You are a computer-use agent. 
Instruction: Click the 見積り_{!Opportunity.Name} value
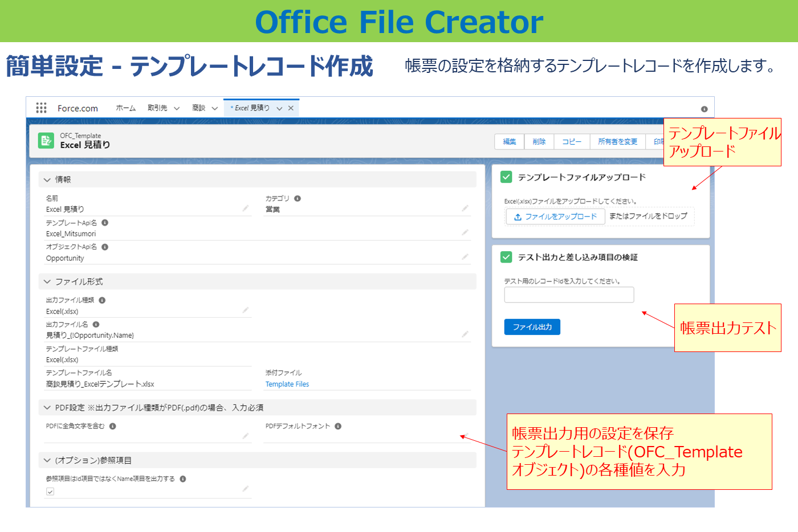pos(90,335)
